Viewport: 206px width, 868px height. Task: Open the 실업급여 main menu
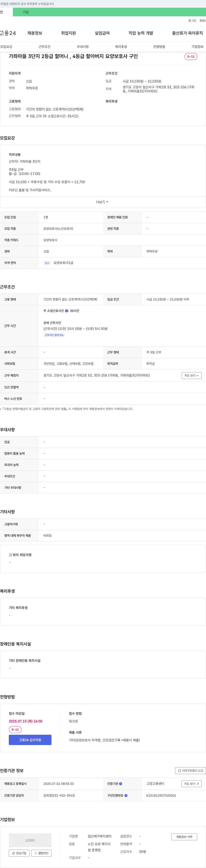tap(102, 33)
